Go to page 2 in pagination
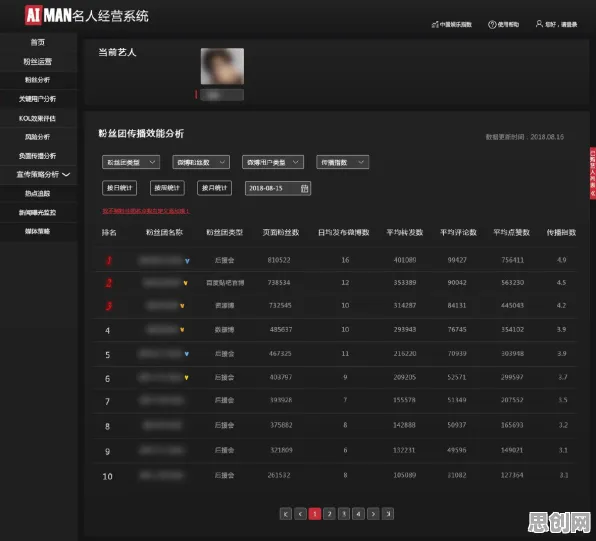Screen dimensions: 596x541 pyautogui.click(x=330, y=514)
